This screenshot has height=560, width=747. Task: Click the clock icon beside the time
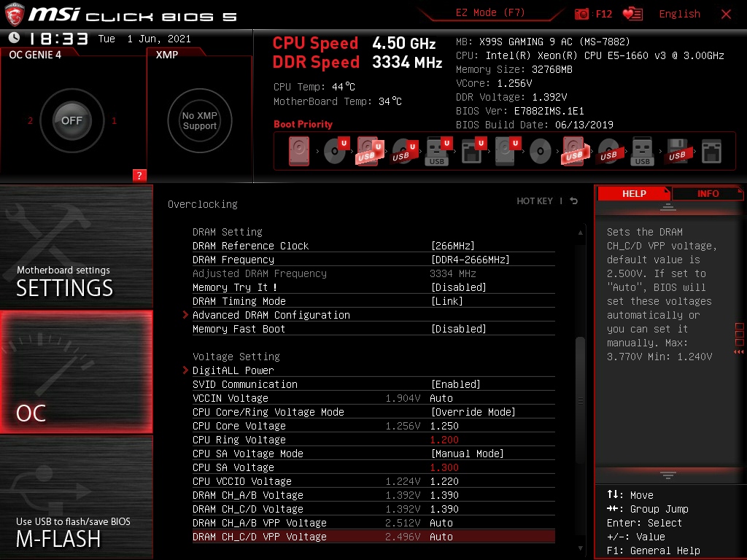pyautogui.click(x=15, y=38)
